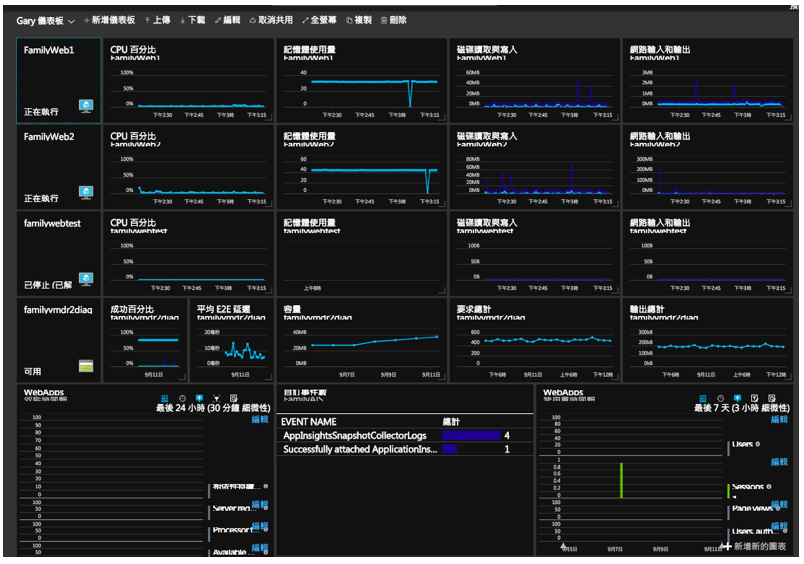Select the grid view icon in the left WebApps tile
Image resolution: width=804 pixels, height=564 pixels.
(x=165, y=398)
